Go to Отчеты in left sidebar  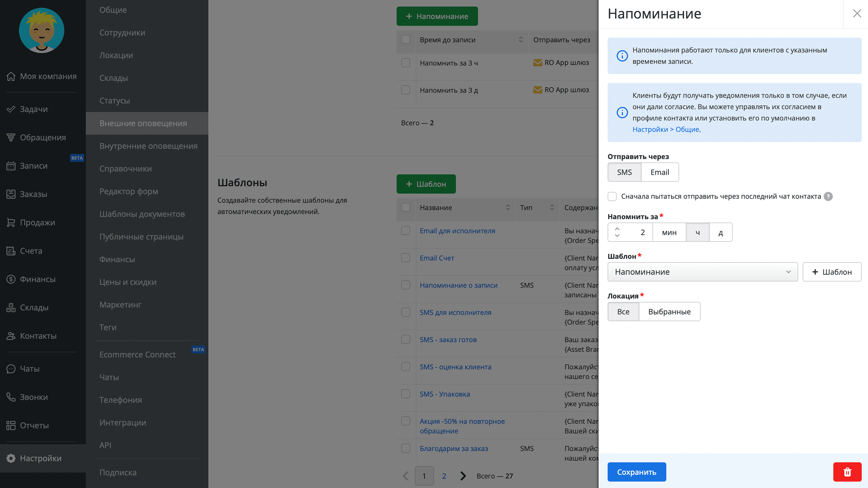[34, 425]
